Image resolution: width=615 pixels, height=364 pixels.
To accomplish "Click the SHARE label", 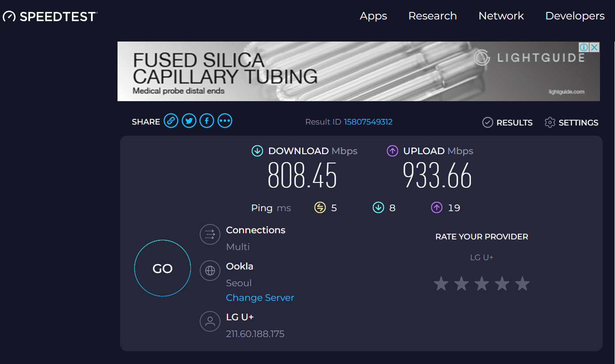I will [146, 122].
